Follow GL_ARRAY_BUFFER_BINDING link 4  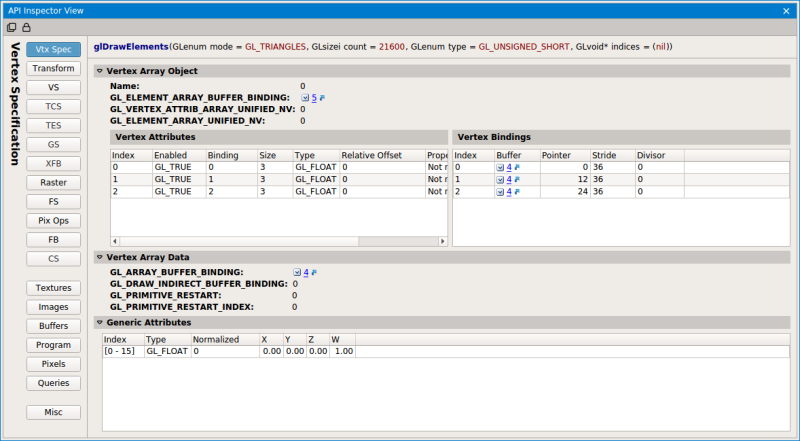coord(306,273)
